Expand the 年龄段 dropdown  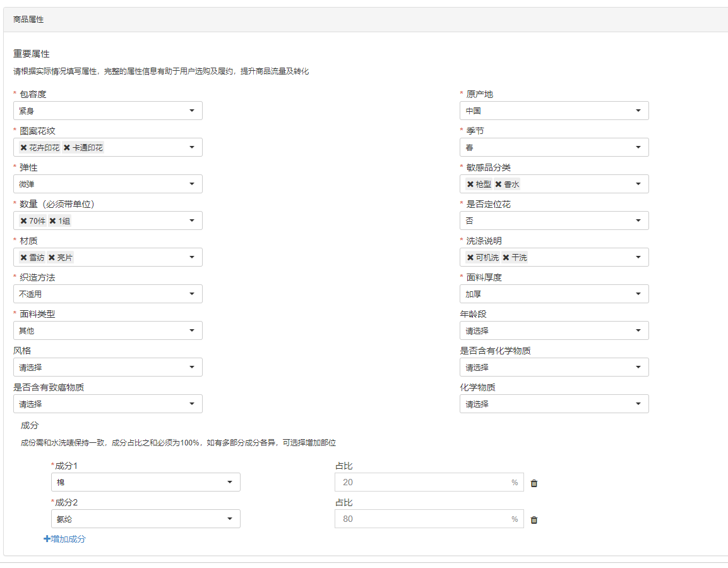pos(554,331)
